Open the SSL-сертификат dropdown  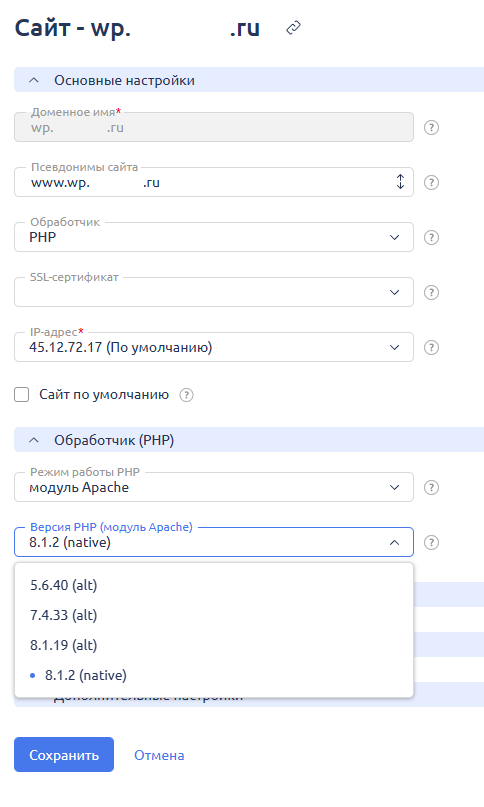pyautogui.click(x=214, y=292)
